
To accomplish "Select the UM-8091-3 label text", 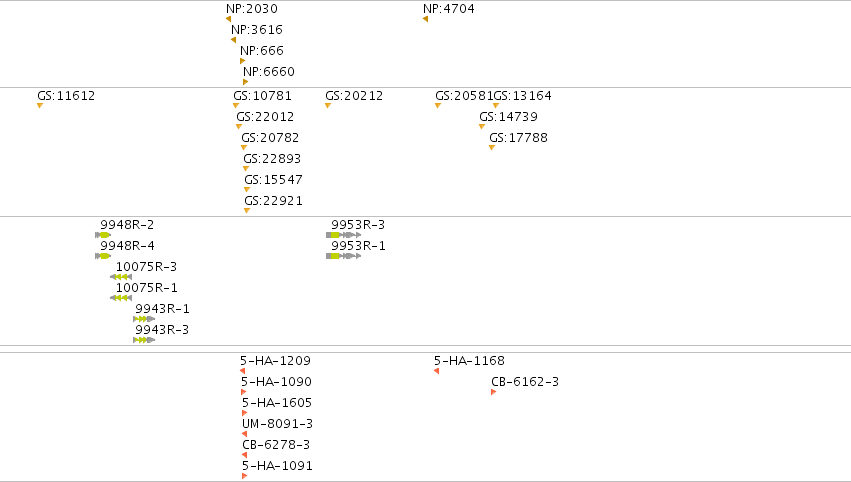I will coord(277,424).
